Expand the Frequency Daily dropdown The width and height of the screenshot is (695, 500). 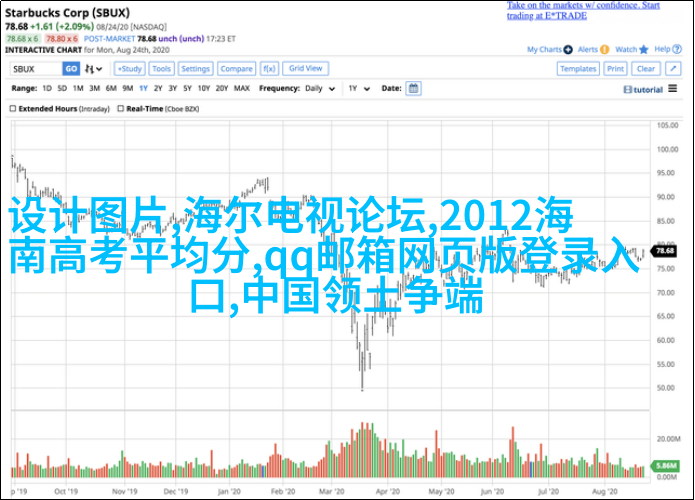click(x=320, y=89)
